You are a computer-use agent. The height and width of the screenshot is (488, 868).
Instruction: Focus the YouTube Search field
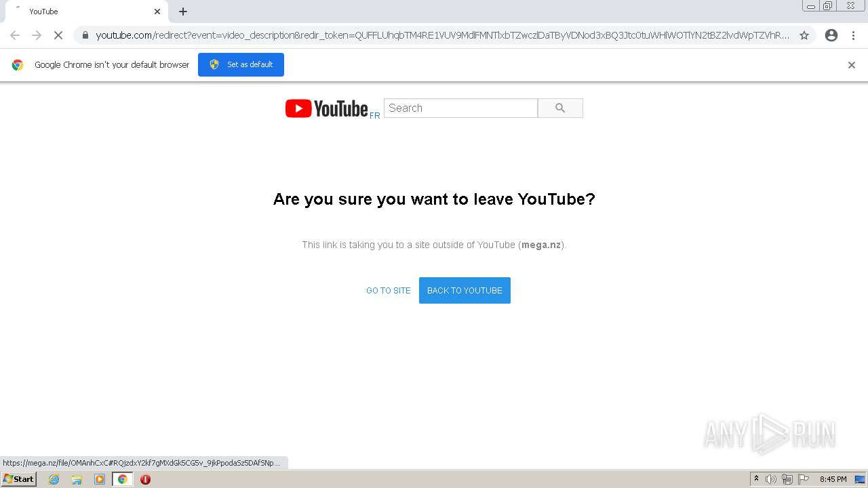click(460, 108)
